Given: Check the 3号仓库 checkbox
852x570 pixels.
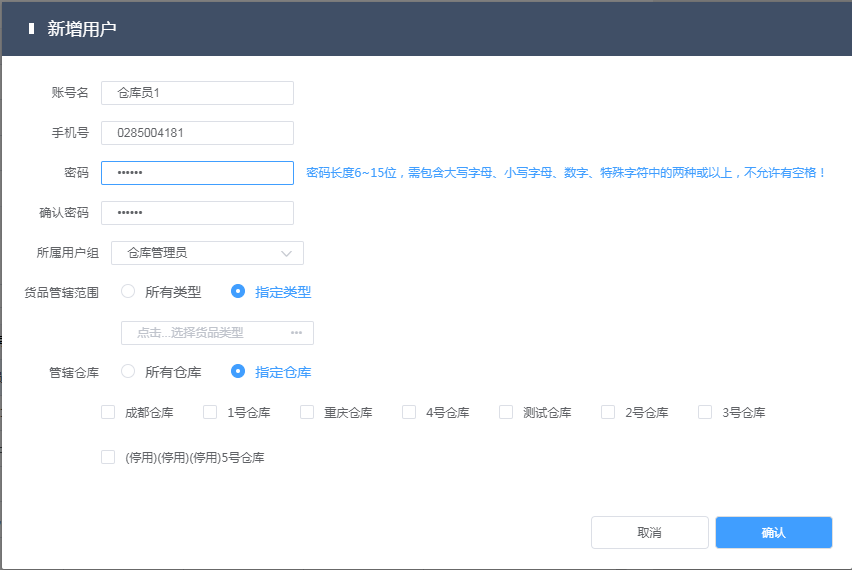Looking at the screenshot, I should (x=705, y=412).
